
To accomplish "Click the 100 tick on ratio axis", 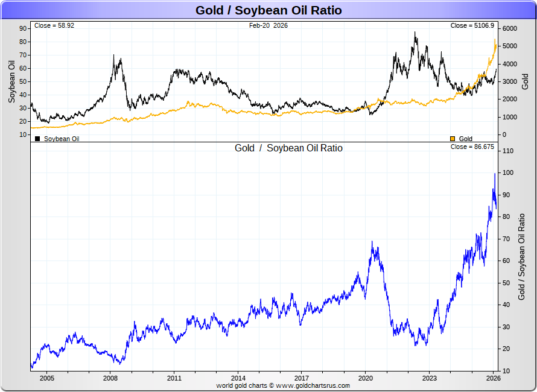I will coord(508,172).
